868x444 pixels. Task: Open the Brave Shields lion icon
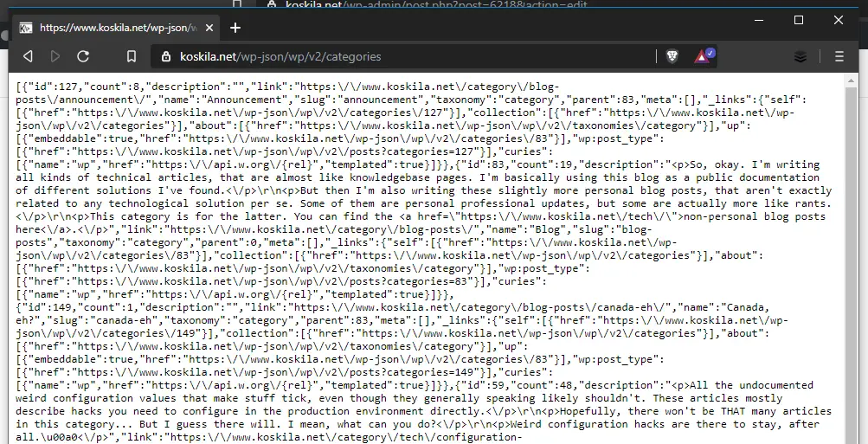click(x=672, y=56)
